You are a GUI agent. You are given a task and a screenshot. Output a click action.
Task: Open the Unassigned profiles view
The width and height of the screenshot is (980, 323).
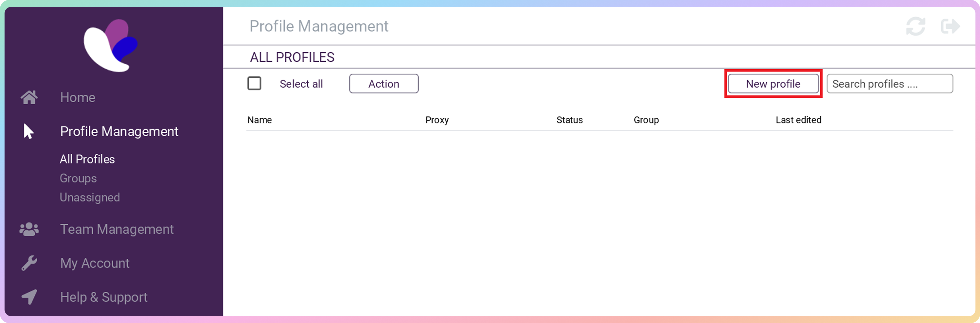click(x=90, y=197)
